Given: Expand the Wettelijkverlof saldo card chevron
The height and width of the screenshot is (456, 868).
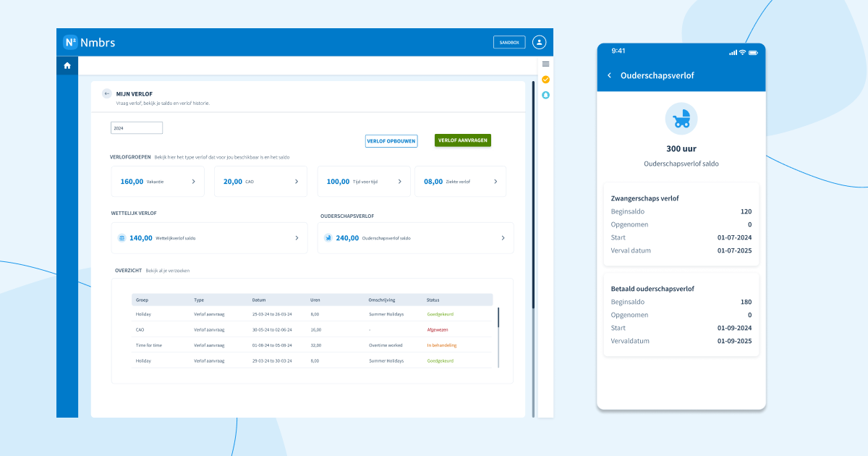Looking at the screenshot, I should [x=297, y=237].
